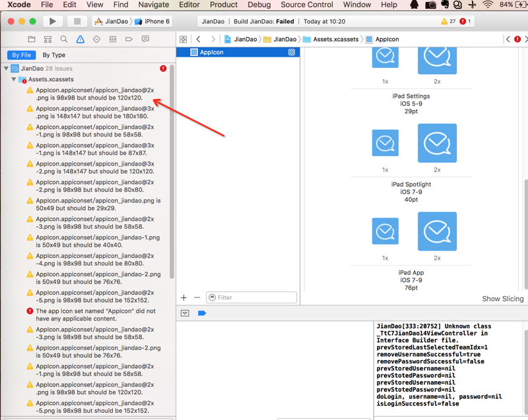Viewport: 528px width, 420px height.
Task: Select the AppIcon asset row
Action: coord(238,52)
